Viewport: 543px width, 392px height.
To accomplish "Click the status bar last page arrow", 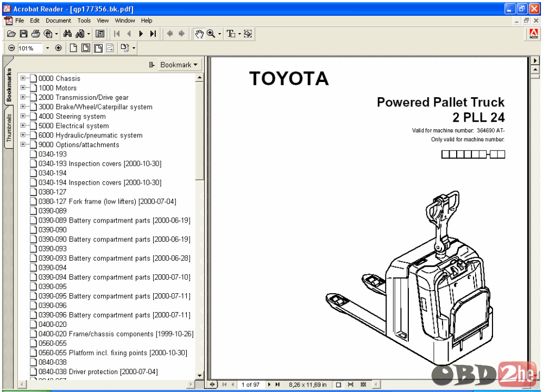I will 277,384.
